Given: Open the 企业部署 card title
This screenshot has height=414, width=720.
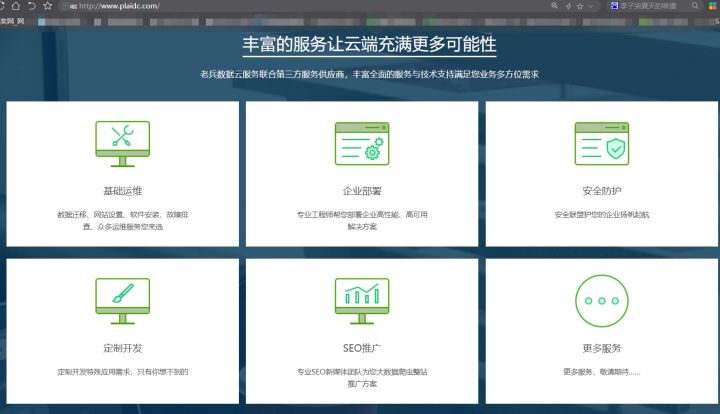Looking at the screenshot, I should click(362, 191).
